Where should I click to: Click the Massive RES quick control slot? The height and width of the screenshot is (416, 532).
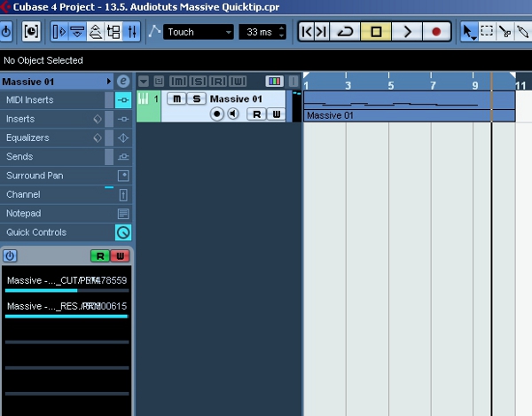click(66, 306)
